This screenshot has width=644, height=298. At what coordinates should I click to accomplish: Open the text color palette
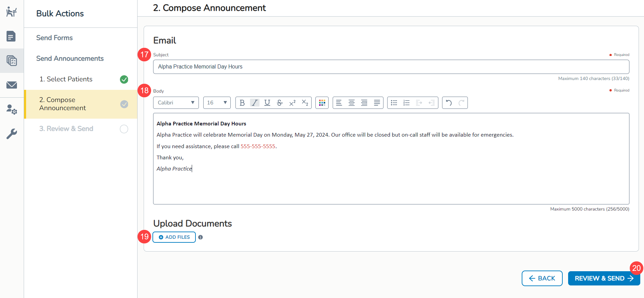(x=322, y=103)
